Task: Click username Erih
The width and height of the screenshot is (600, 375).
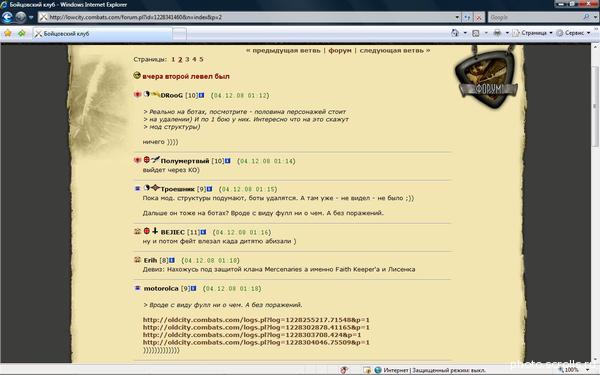Action: pos(150,260)
